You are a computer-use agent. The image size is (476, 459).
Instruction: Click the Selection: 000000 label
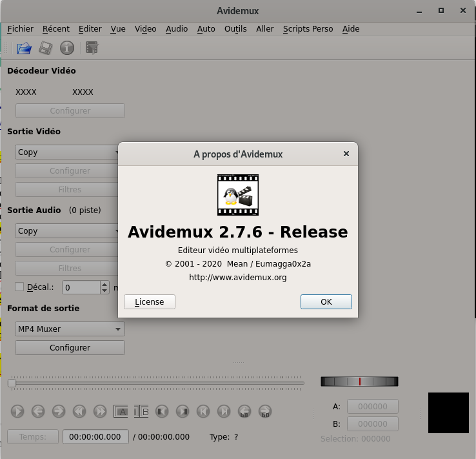pos(355,438)
